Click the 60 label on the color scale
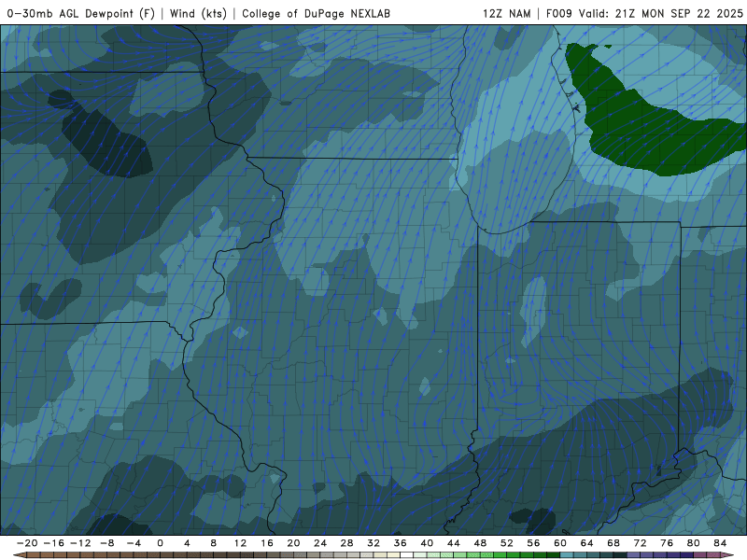This screenshot has width=747, height=560. coord(560,543)
